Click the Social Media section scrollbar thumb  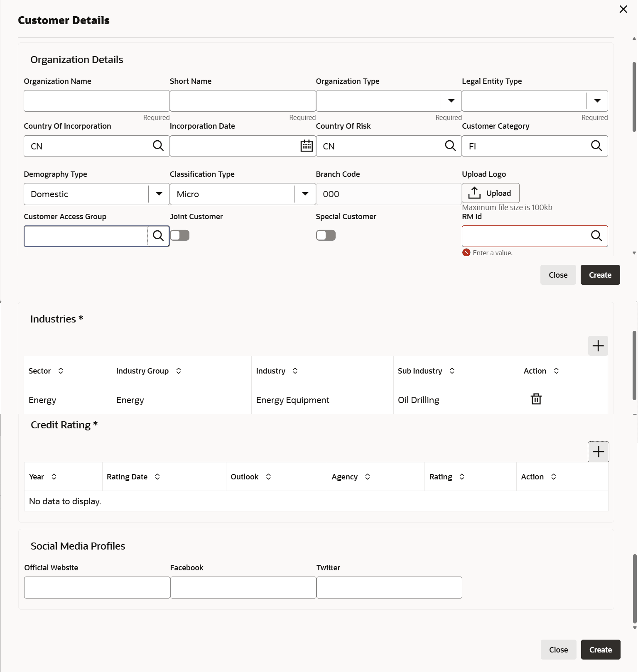pos(634,589)
